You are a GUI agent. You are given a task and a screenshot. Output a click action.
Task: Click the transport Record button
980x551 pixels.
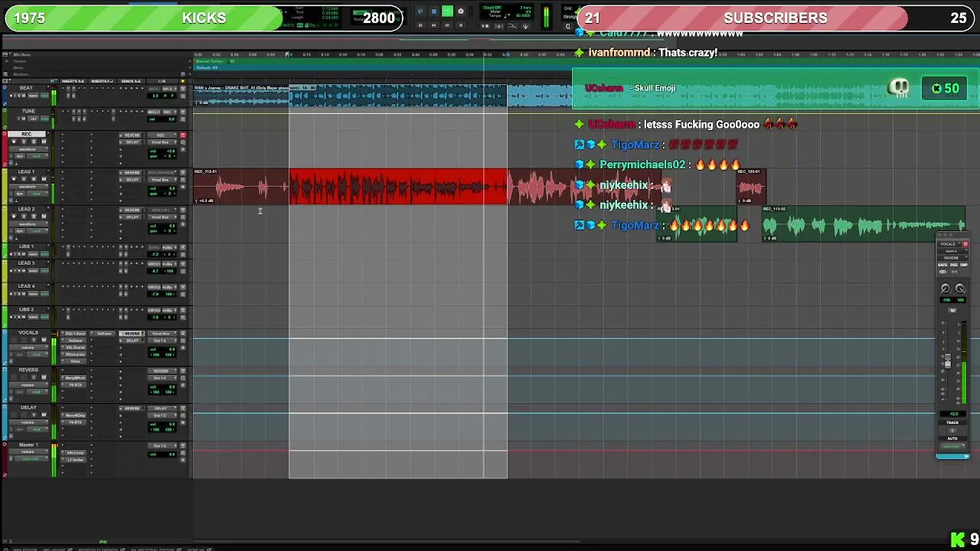point(461,11)
